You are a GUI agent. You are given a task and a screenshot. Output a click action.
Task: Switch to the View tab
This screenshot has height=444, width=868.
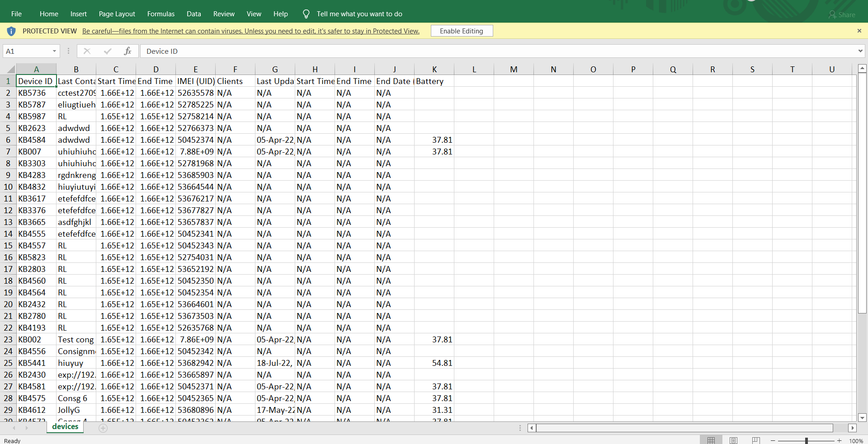coord(254,14)
